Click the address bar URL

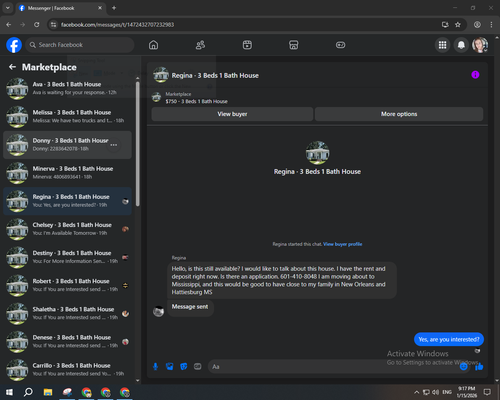[117, 25]
